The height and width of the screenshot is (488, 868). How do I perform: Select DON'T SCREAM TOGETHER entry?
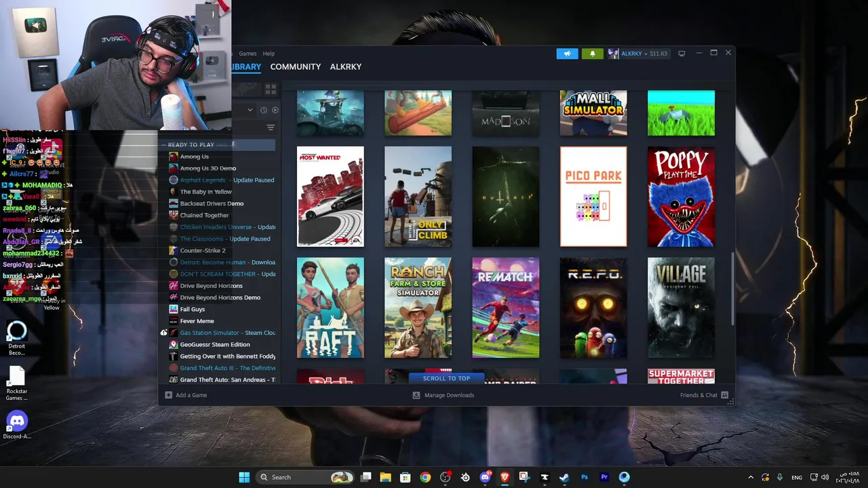point(221,274)
